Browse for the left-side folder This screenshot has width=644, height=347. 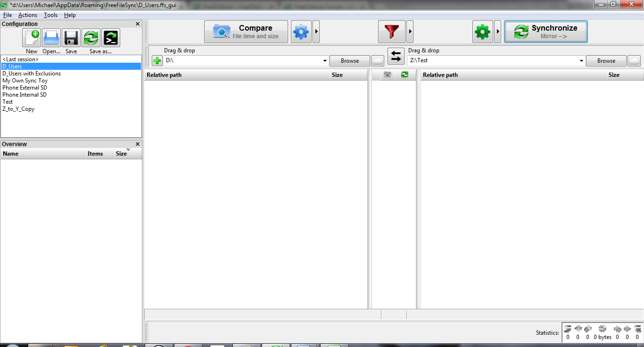tap(350, 61)
